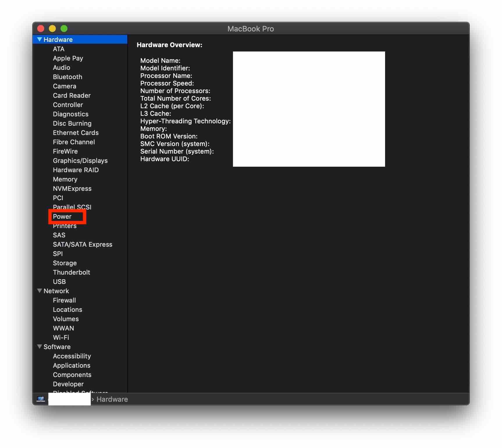Collapse the Software disclosure triangle

(x=40, y=346)
